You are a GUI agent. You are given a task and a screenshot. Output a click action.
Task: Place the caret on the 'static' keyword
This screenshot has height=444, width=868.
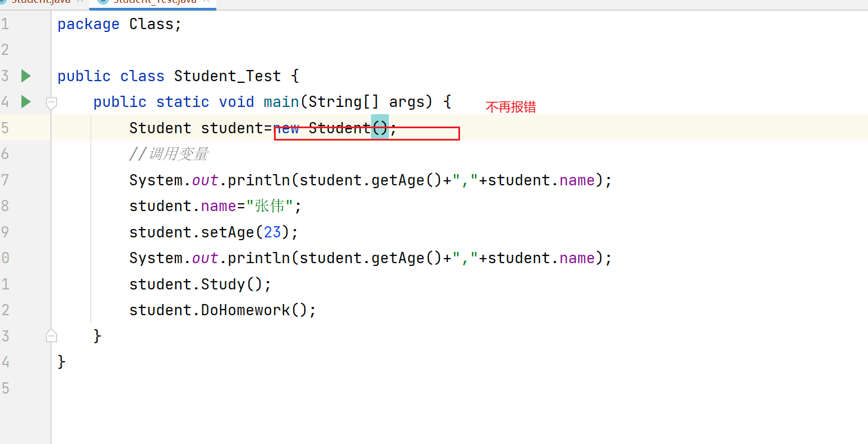(183, 102)
